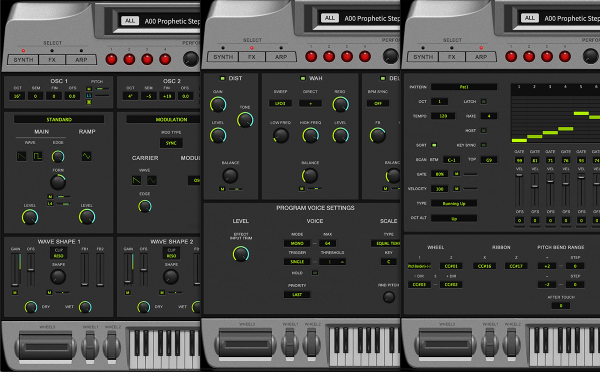Click the STANDARD oscillator type button
Image resolution: width=600 pixels, height=372 pixels.
click(x=59, y=119)
